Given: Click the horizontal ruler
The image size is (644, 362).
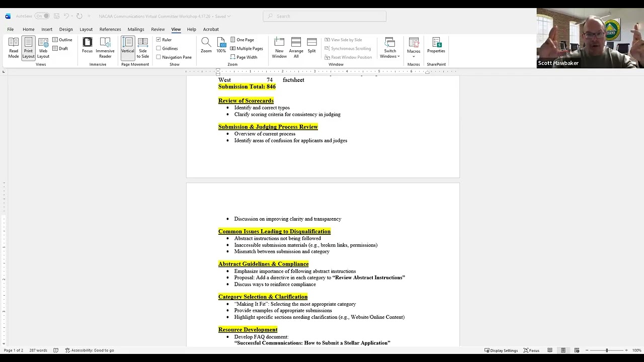Looking at the screenshot, I should [323, 71].
